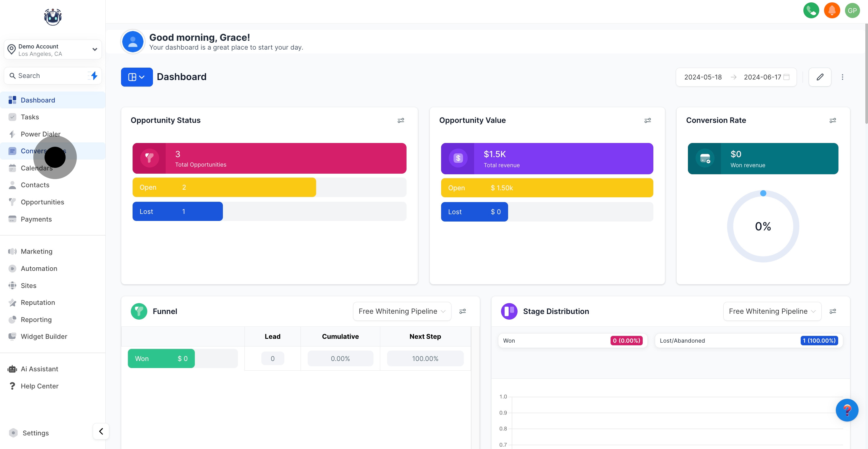The image size is (868, 449).
Task: Open Opportunity Status widget filter settings
Action: pyautogui.click(x=400, y=120)
